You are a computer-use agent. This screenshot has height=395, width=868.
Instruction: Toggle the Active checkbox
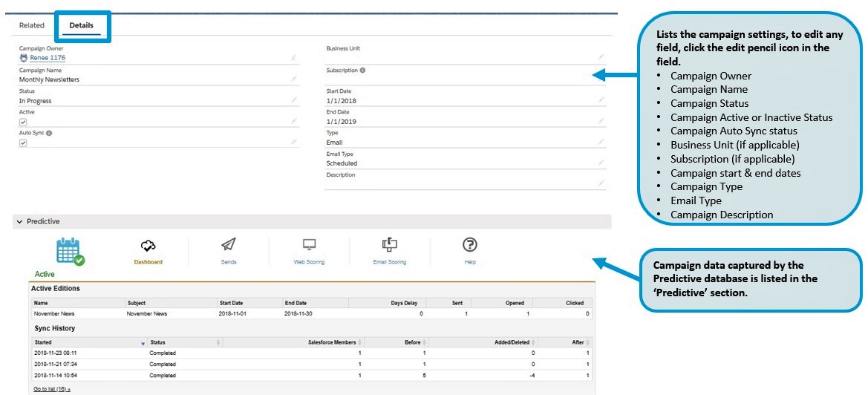pos(23,122)
